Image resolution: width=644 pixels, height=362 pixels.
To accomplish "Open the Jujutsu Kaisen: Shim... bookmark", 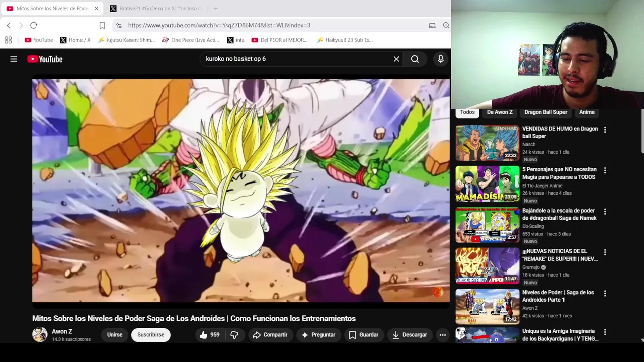I will click(x=126, y=40).
